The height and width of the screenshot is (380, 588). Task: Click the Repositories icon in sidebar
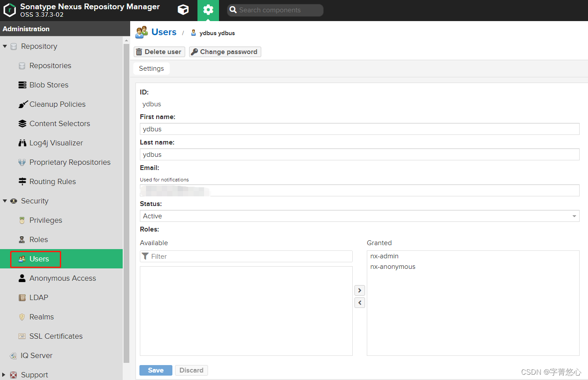[x=22, y=66]
